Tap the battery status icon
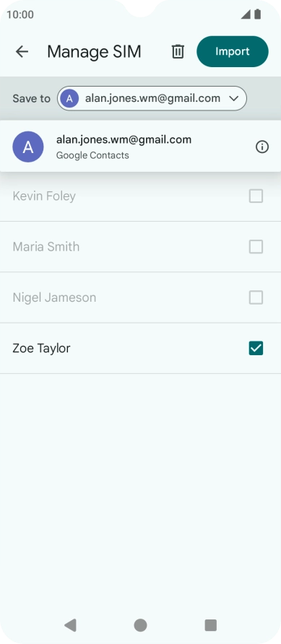Screen dimensions: 281x644 (x=258, y=14)
